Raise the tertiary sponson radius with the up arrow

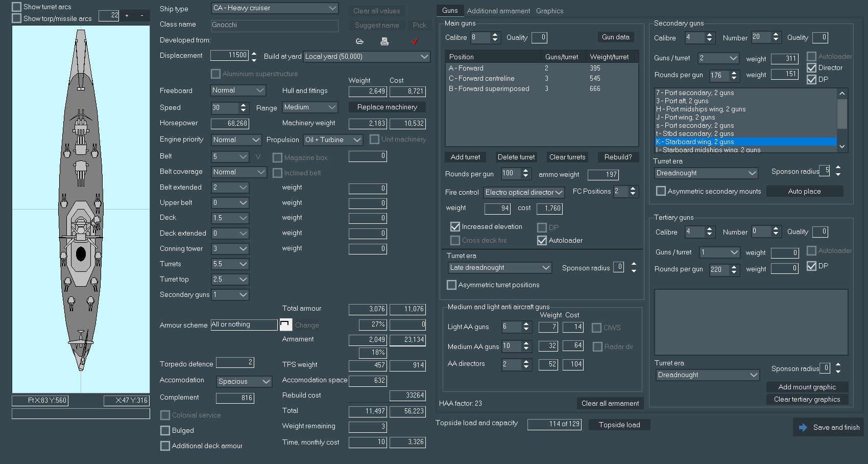click(x=838, y=365)
